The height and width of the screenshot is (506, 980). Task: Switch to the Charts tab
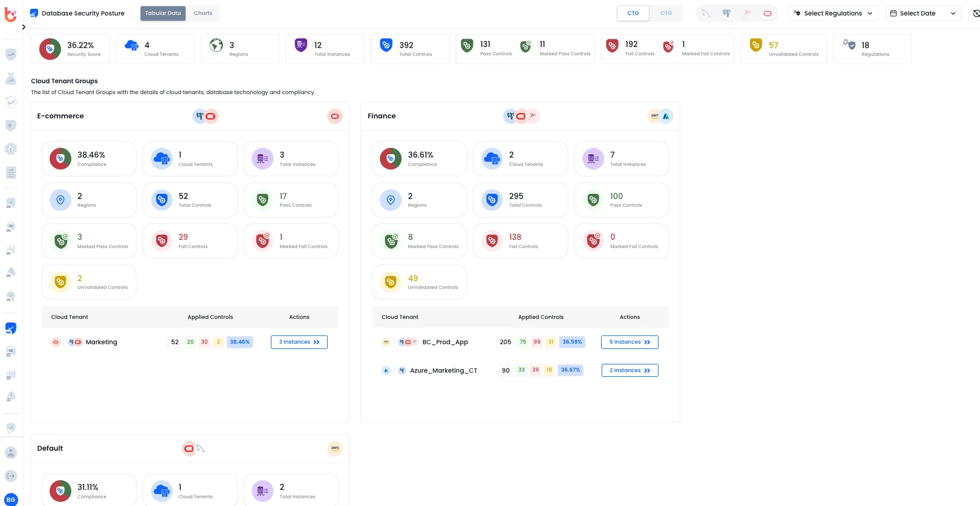pyautogui.click(x=203, y=13)
